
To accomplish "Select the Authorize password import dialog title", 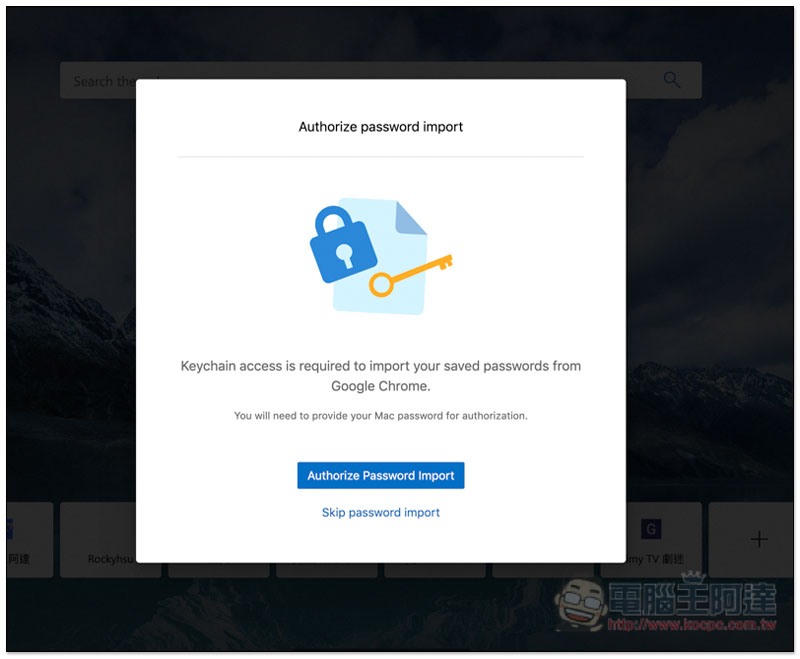I will coord(381,126).
